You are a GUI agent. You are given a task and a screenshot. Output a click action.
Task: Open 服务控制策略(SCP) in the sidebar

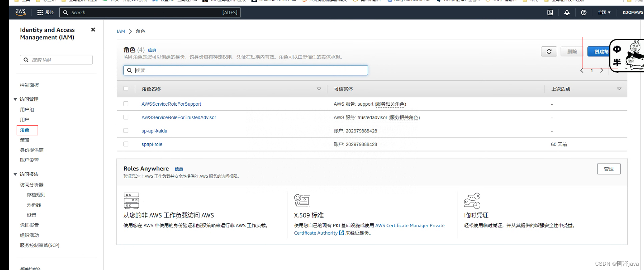(x=40, y=245)
